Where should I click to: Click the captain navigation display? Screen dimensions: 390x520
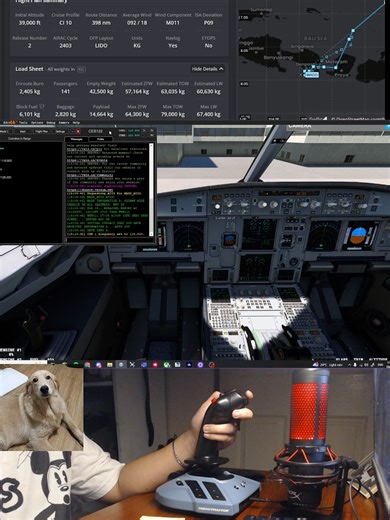click(189, 236)
